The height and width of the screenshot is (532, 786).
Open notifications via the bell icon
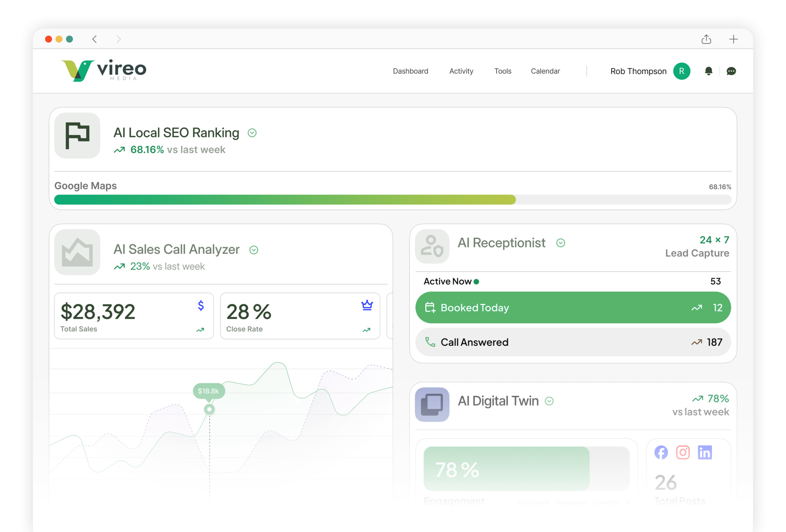tap(709, 71)
